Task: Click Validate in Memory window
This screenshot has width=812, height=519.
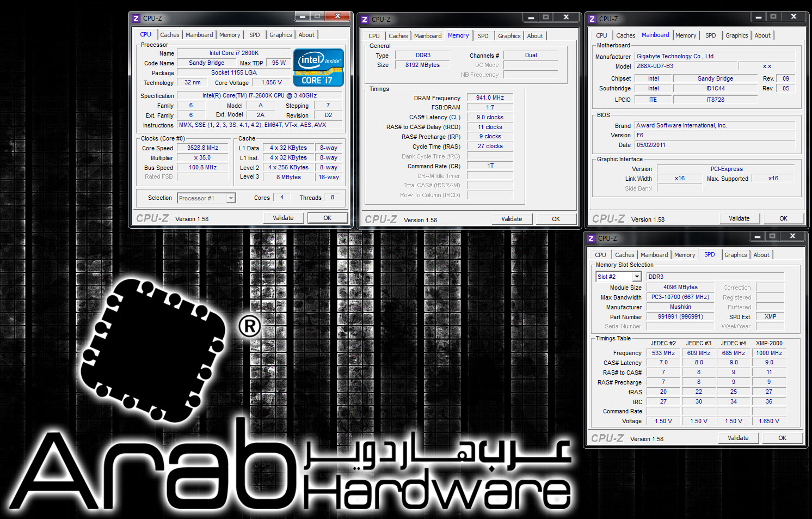Action: pos(512,219)
